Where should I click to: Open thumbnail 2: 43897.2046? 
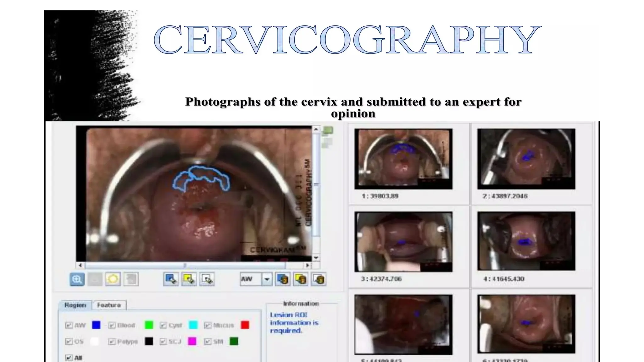point(526,159)
